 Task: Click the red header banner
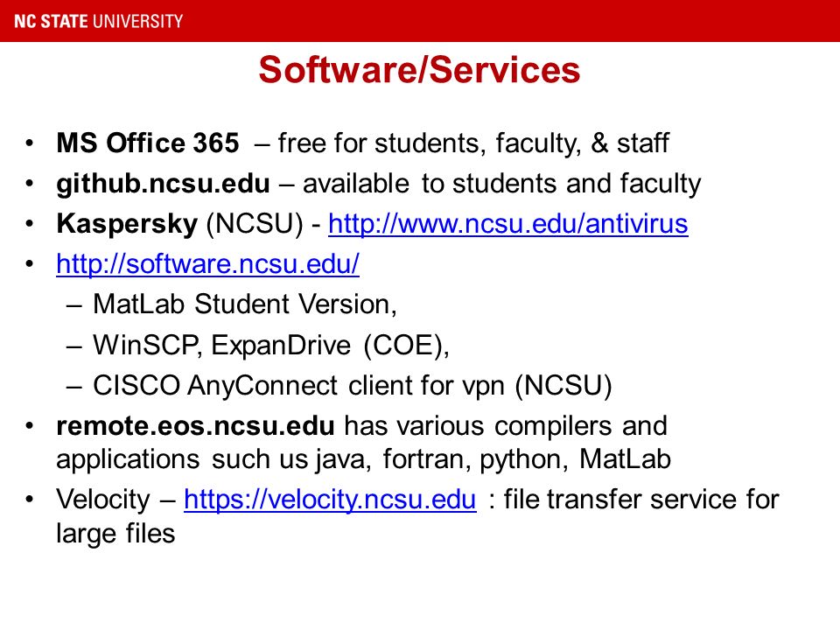pos(420,21)
